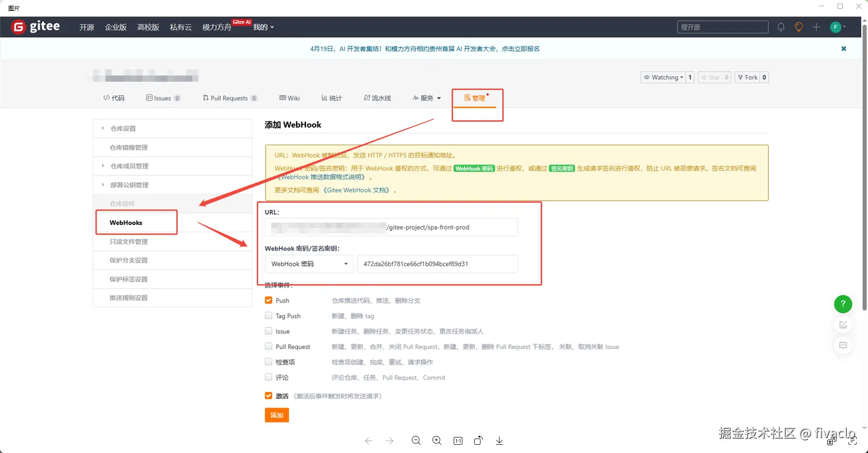Click the floating chat message icon
The height and width of the screenshot is (453, 868).
point(843,345)
